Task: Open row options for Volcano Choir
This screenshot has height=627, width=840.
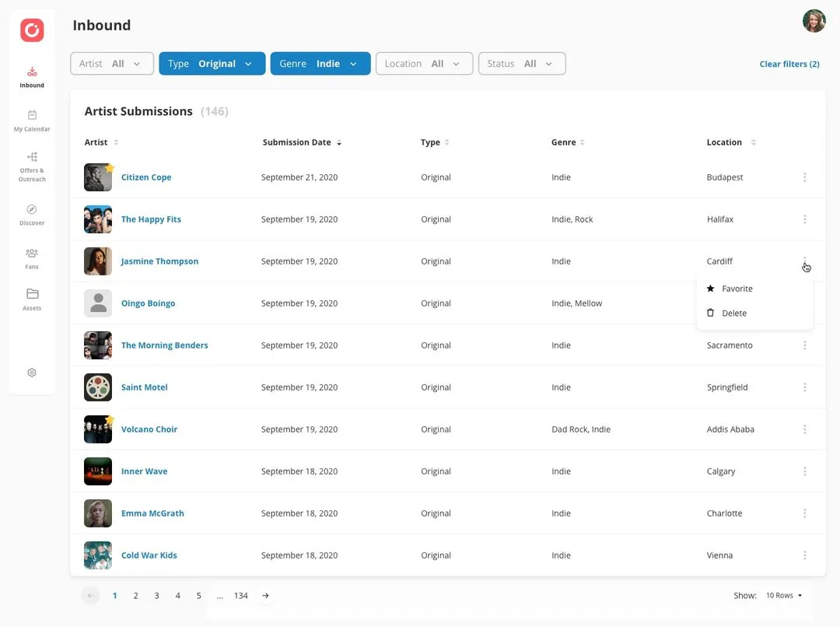Action: [x=805, y=429]
